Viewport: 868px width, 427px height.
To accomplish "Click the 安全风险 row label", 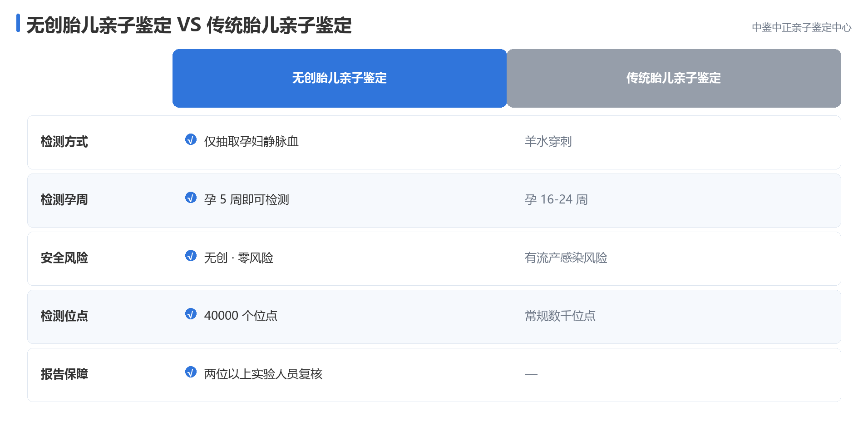I will point(64,258).
